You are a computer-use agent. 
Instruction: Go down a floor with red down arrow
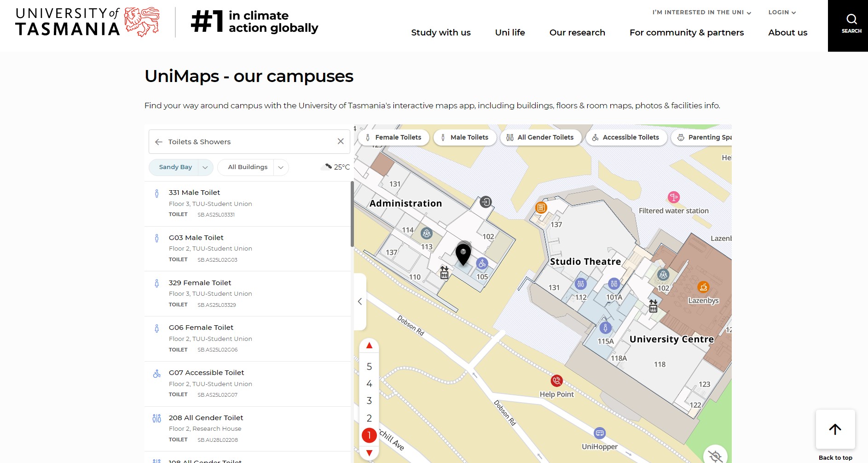tap(369, 453)
